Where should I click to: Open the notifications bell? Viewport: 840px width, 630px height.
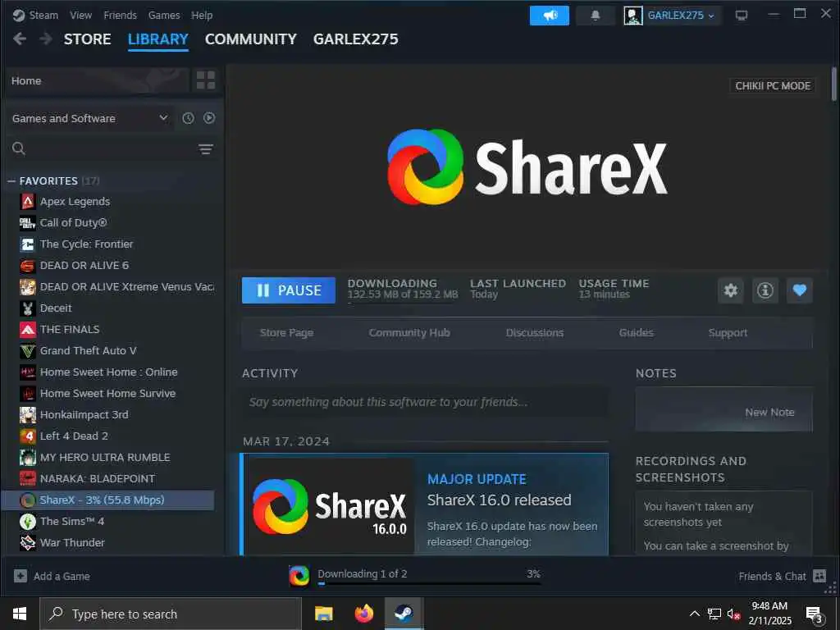coord(596,16)
